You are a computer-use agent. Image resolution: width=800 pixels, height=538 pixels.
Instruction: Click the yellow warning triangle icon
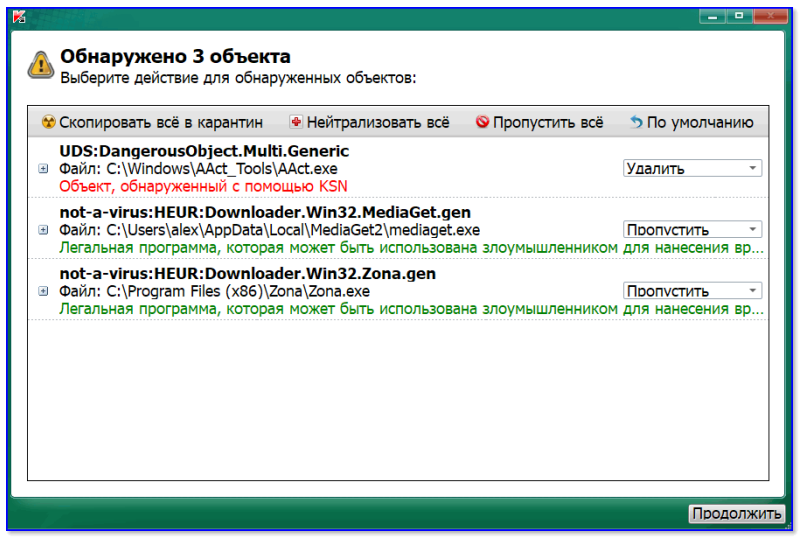pyautogui.click(x=41, y=65)
